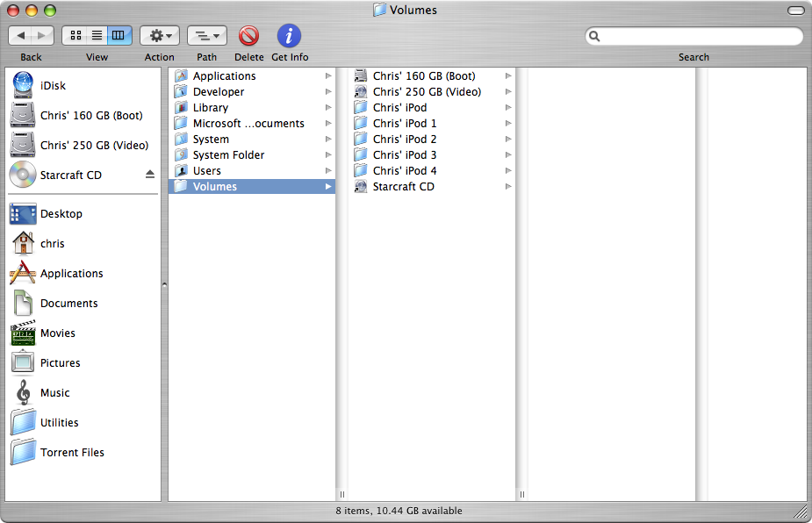Open Movies from the sidebar
The height and width of the screenshot is (523, 812).
83,333
